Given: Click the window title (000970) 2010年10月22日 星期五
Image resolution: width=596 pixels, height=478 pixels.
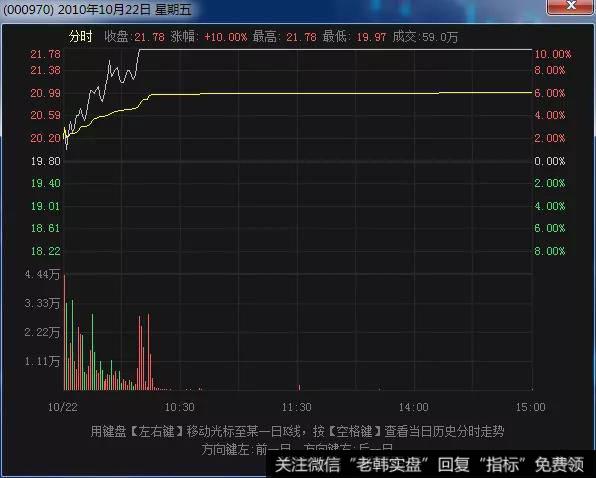Looking at the screenshot, I should point(97,9).
